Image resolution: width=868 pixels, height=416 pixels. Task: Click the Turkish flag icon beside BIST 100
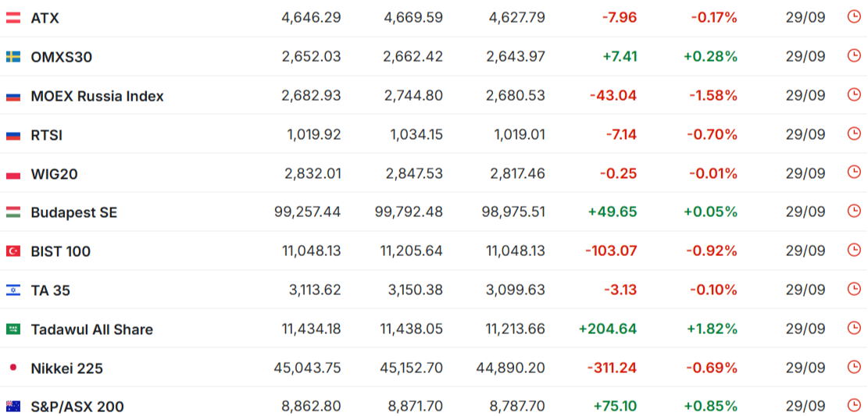tap(13, 251)
